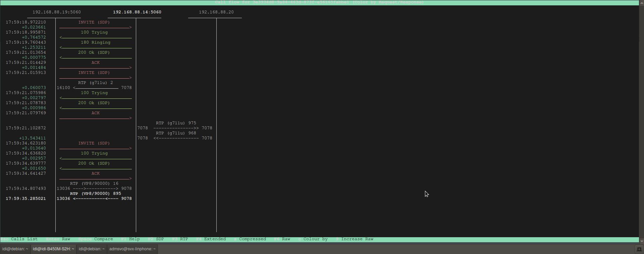
Task: Switch to the admsvc@svx-linphone terminal tab
Action: 132,249
